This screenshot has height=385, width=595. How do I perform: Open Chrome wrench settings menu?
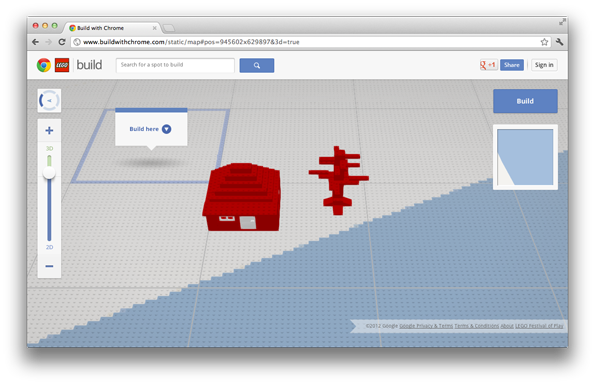(x=559, y=42)
